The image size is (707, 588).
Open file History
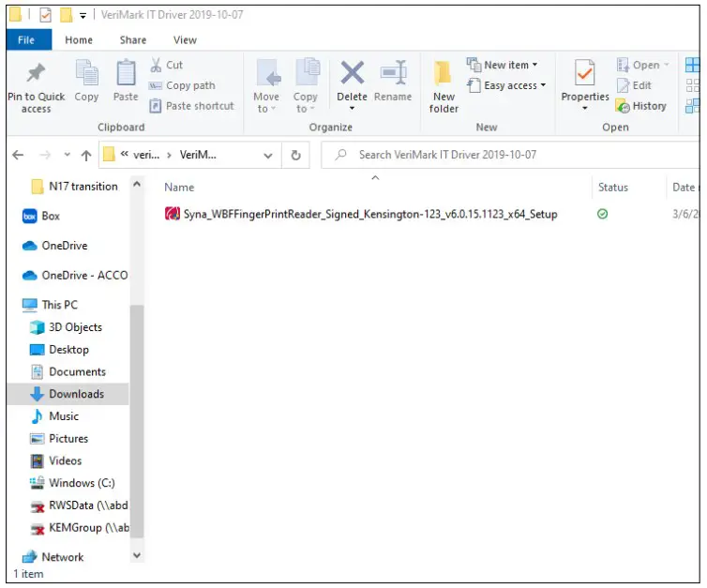(x=640, y=106)
